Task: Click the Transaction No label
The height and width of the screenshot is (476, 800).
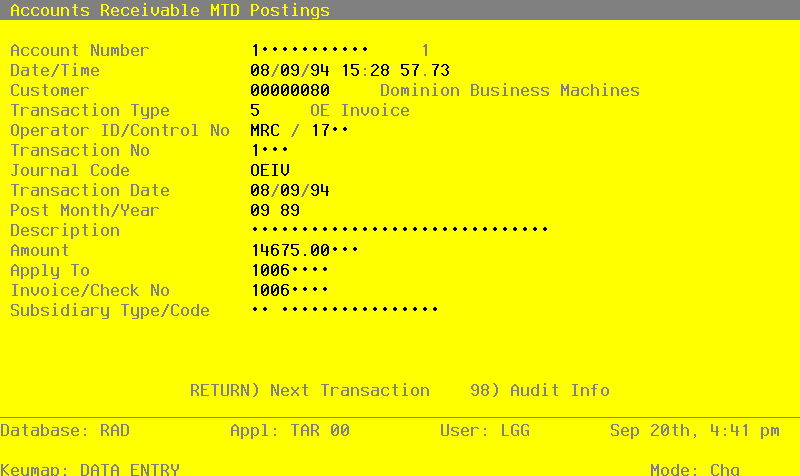Action: [x=80, y=150]
